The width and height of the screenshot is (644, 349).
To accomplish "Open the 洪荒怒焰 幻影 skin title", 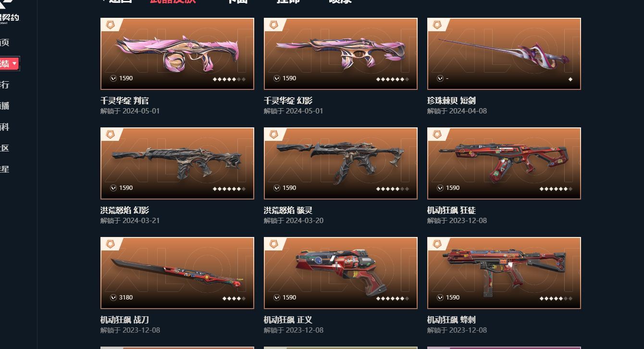I will [x=124, y=210].
